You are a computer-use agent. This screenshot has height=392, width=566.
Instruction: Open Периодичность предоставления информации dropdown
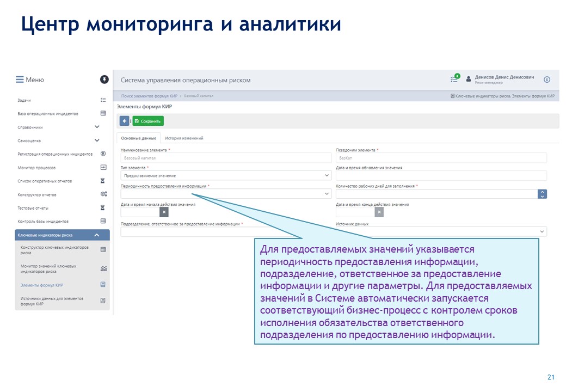226,194
